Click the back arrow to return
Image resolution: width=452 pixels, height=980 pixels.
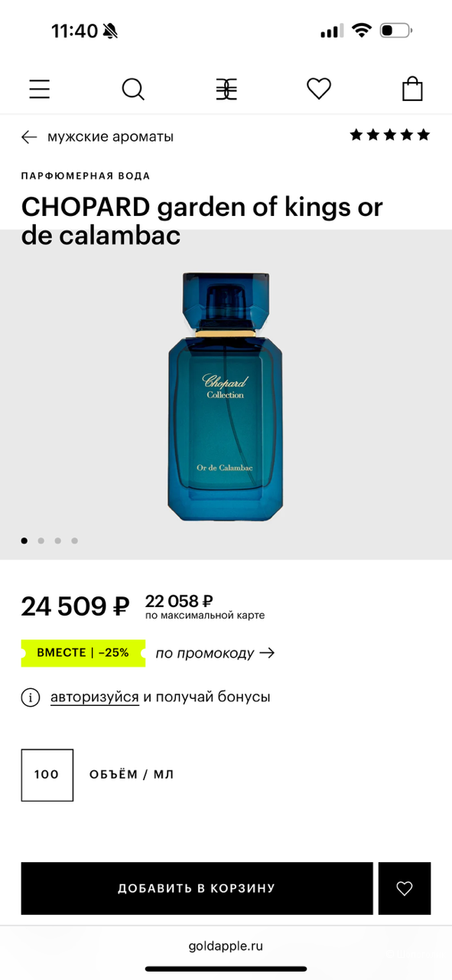pyautogui.click(x=28, y=137)
